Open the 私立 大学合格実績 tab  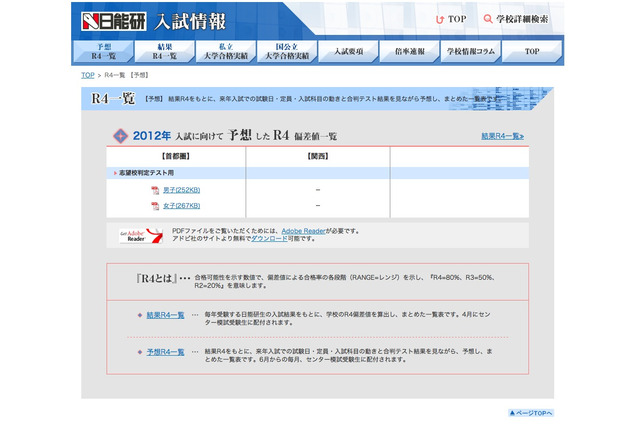[226, 51]
